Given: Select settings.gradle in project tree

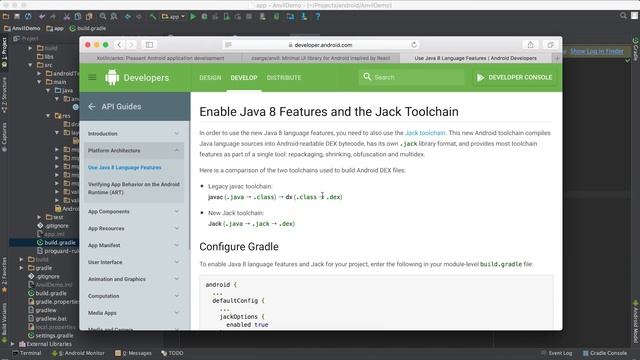Looking at the screenshot, I should pos(51,336).
